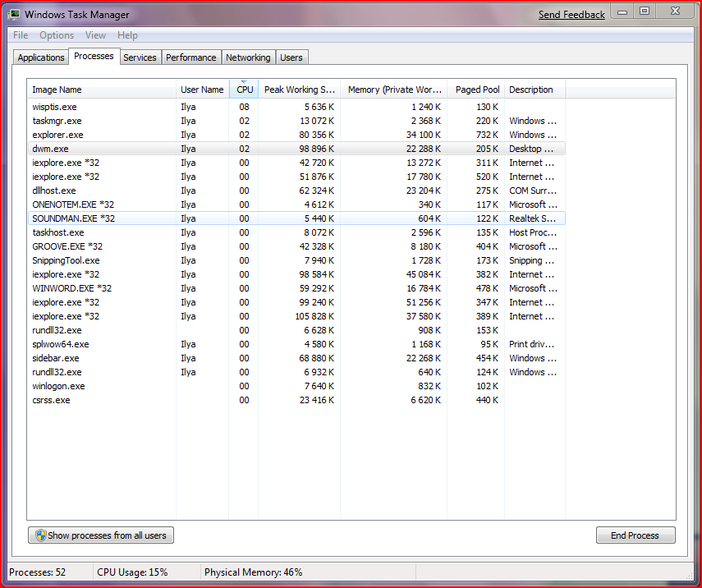This screenshot has height=588, width=702.
Task: Click the Physical Memory: 46% status entry
Action: click(254, 572)
